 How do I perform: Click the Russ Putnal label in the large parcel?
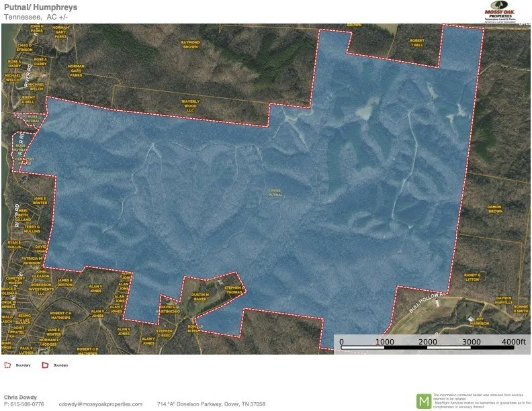pyautogui.click(x=276, y=193)
